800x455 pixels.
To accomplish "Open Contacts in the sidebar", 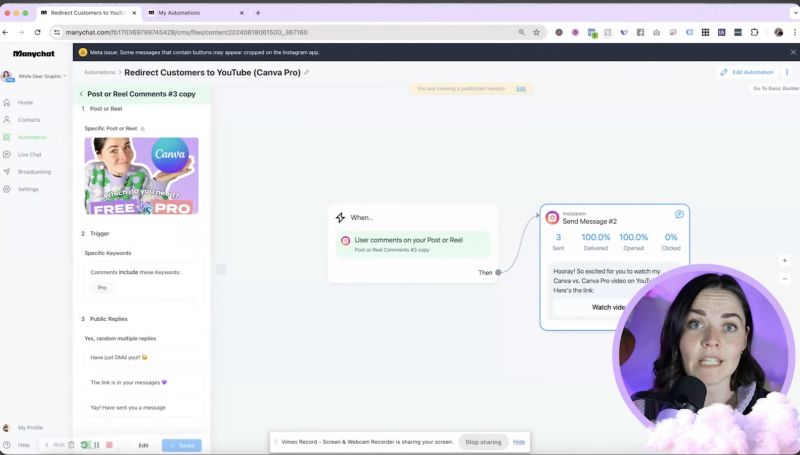I will click(x=29, y=120).
